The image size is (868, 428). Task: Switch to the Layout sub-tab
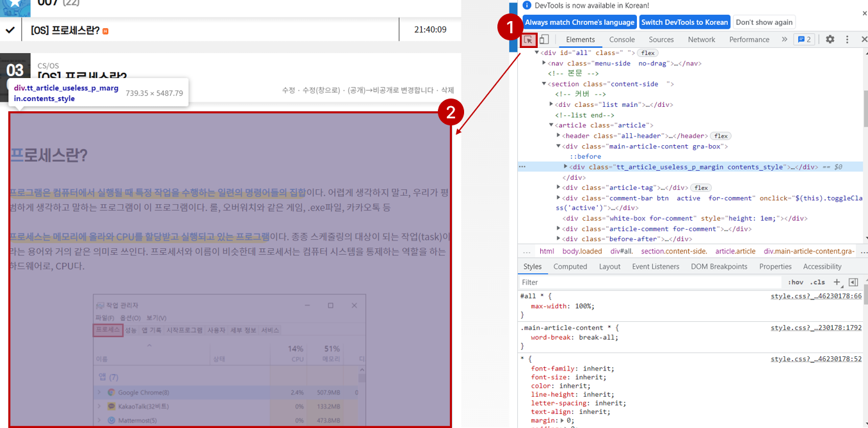click(609, 267)
